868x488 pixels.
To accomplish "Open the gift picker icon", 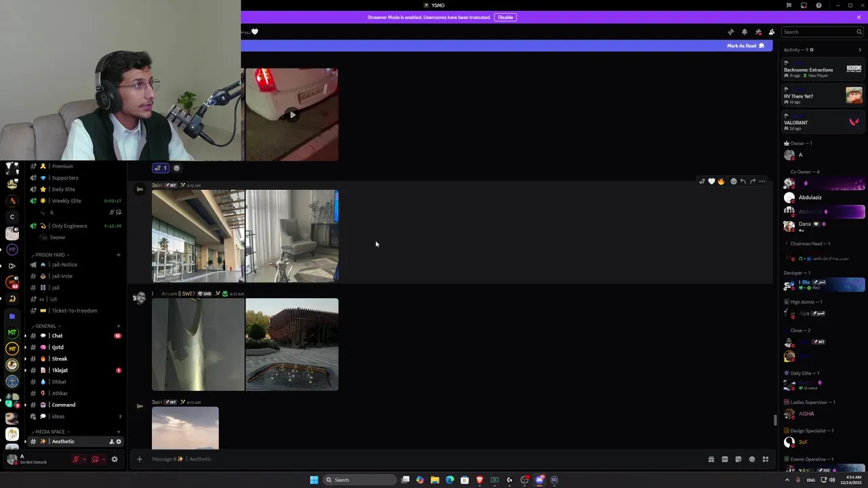I will coord(711,459).
